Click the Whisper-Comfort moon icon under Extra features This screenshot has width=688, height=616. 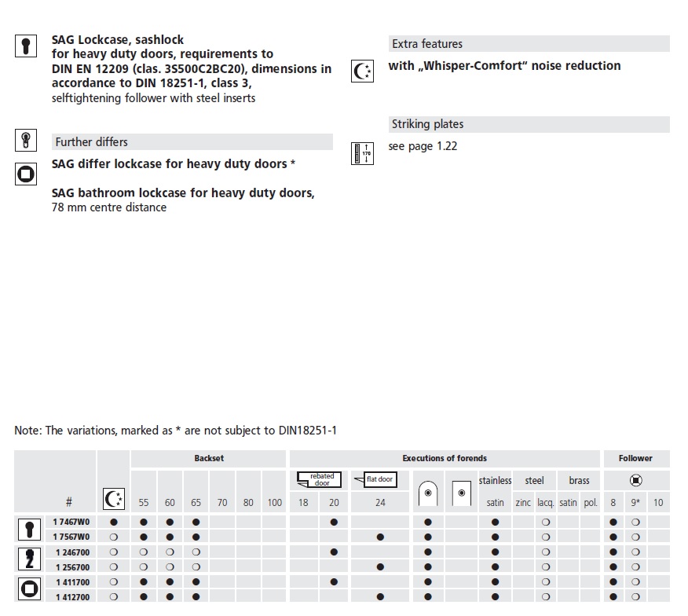pos(362,71)
